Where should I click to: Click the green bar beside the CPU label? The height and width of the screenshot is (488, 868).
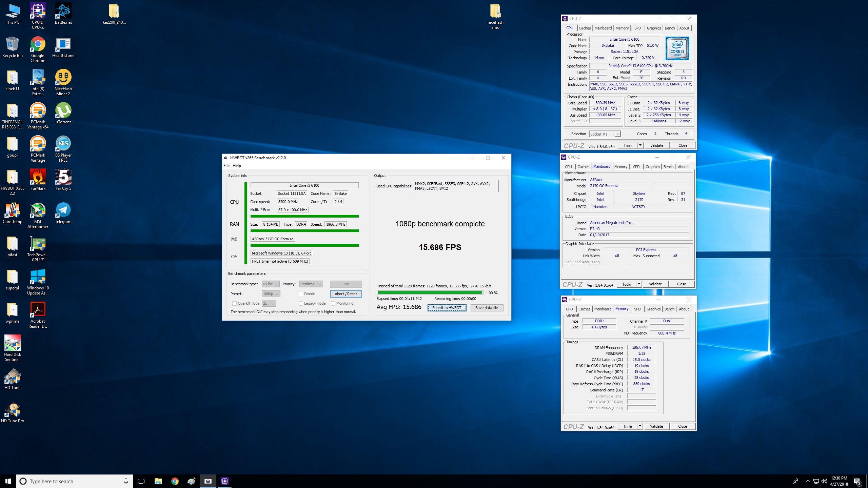click(246, 223)
